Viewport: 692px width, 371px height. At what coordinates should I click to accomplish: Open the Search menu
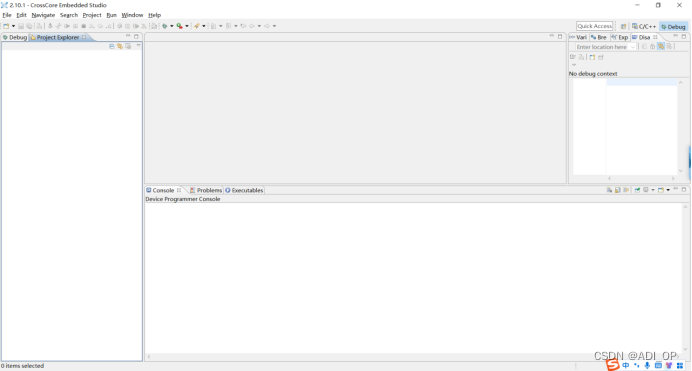pyautogui.click(x=69, y=15)
